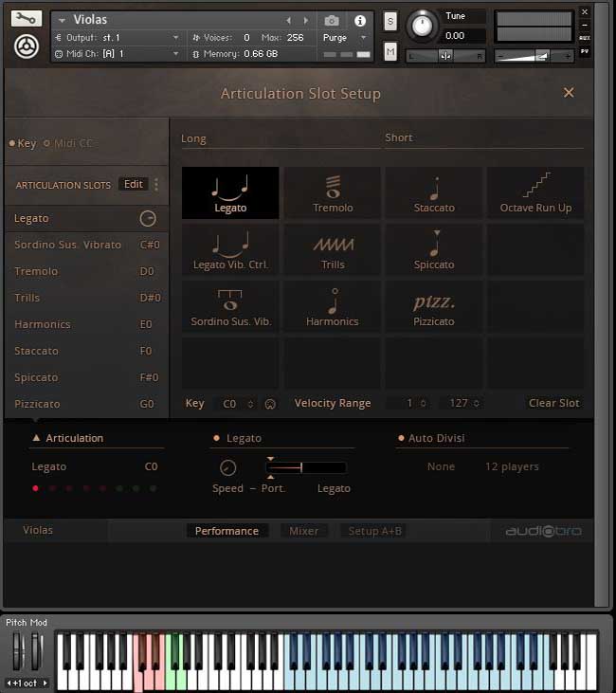Select the Legato articulation tile
This screenshot has width=616, height=693.
point(230,192)
